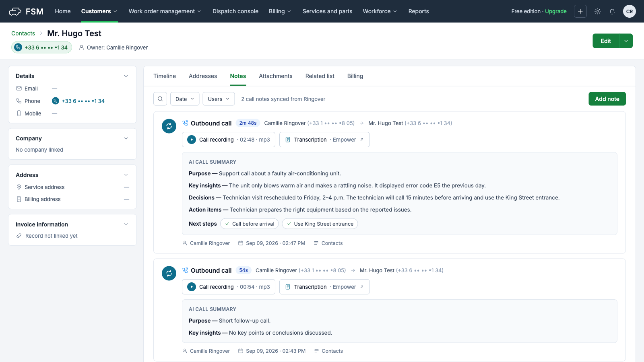Viewport: 644px width, 362px height.
Task: Open the Date filter dropdown
Action: [185, 99]
